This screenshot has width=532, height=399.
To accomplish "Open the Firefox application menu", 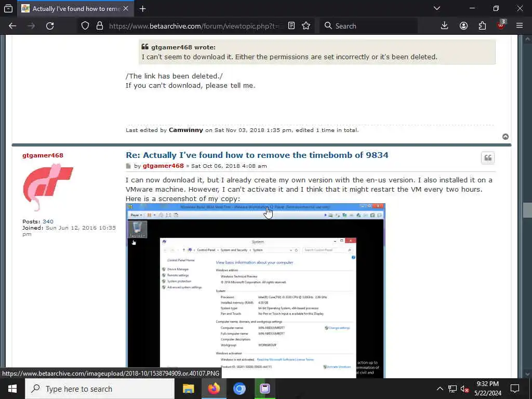I will coord(520,26).
